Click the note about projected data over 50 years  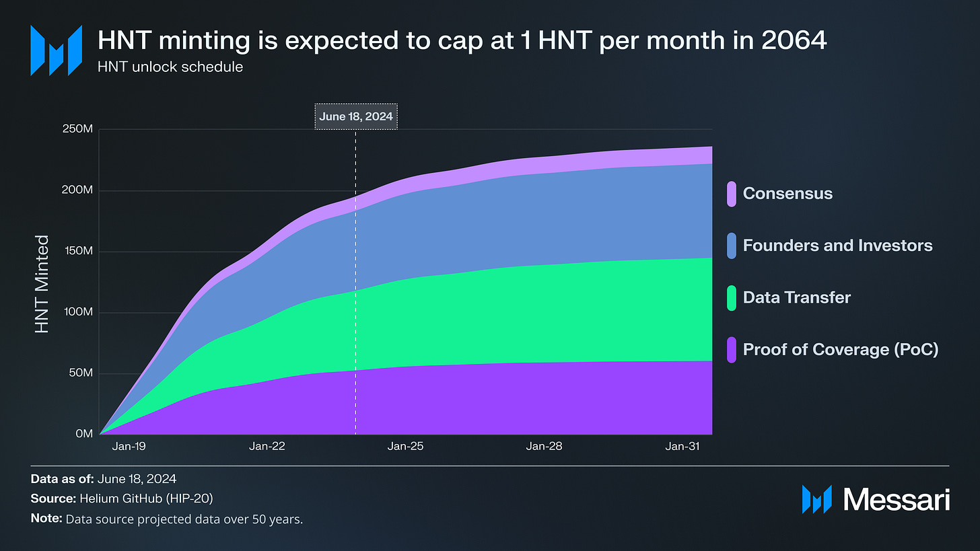167,519
